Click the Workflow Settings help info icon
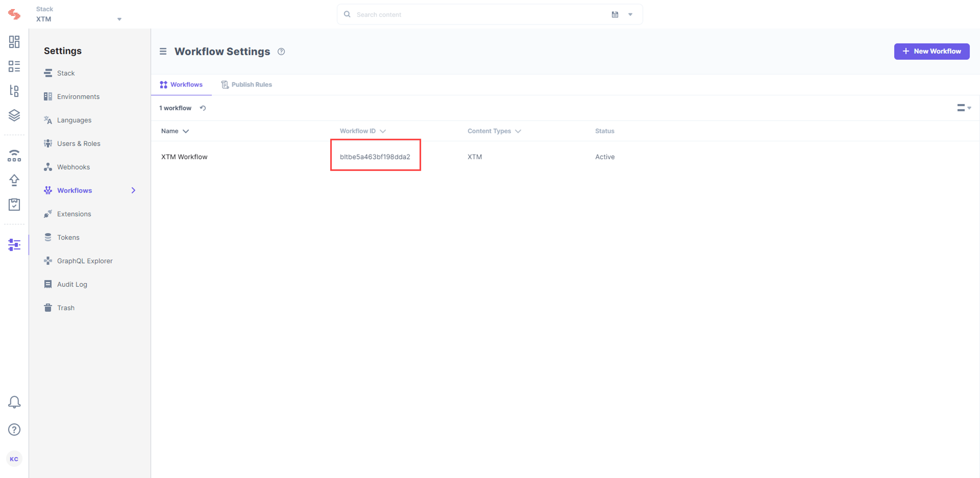This screenshot has height=478, width=980. coord(281,51)
